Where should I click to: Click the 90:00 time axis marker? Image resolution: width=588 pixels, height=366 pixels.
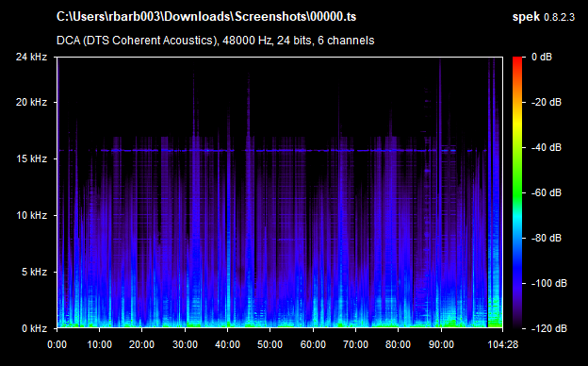pyautogui.click(x=441, y=344)
